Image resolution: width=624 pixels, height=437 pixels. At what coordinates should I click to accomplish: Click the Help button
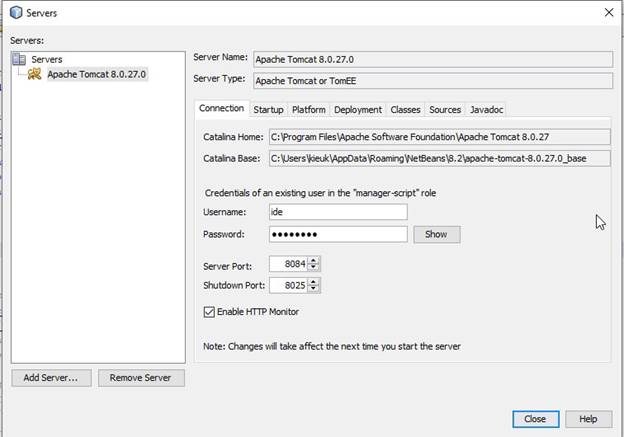[588, 419]
